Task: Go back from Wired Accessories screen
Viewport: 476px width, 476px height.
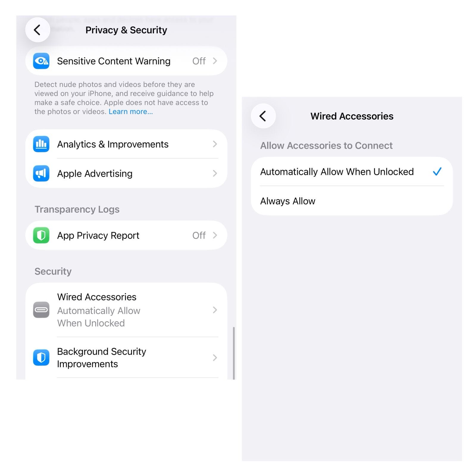Action: (263, 116)
